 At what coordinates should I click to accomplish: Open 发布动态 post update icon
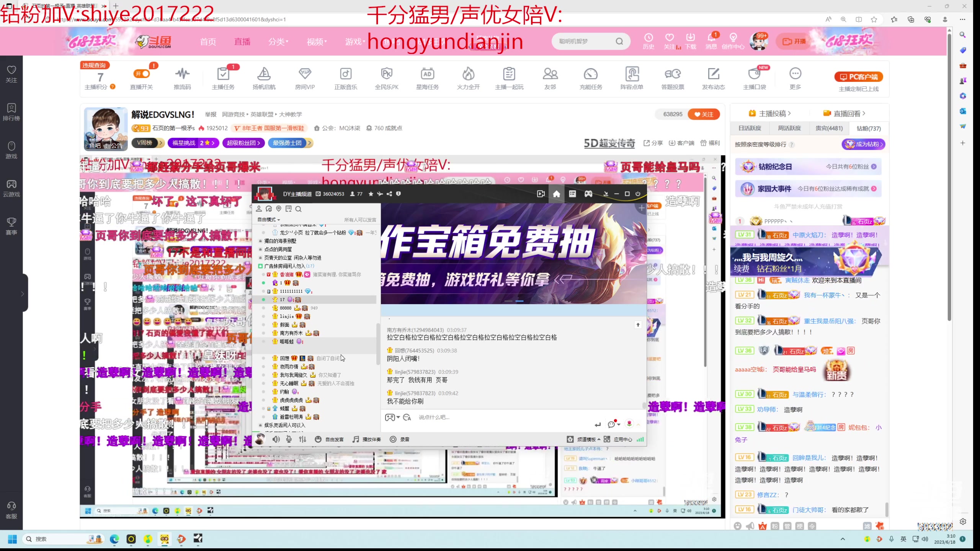coord(714,78)
